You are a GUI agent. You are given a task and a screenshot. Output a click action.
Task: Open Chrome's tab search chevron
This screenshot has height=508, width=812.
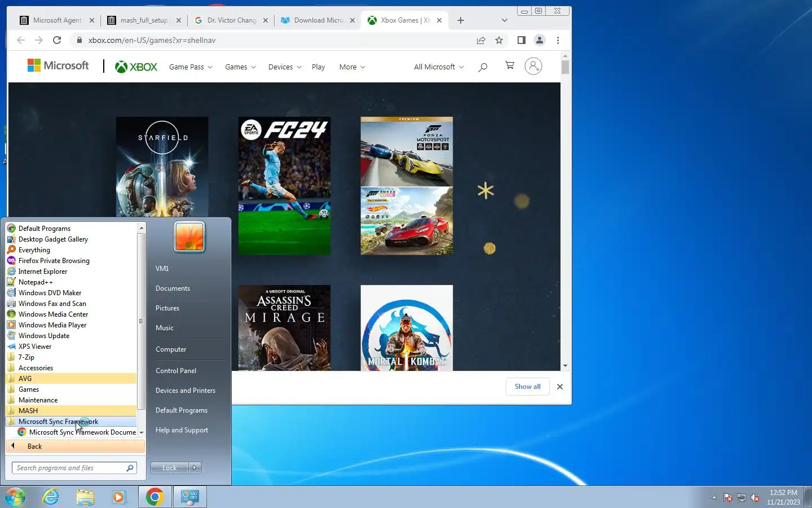coord(505,20)
